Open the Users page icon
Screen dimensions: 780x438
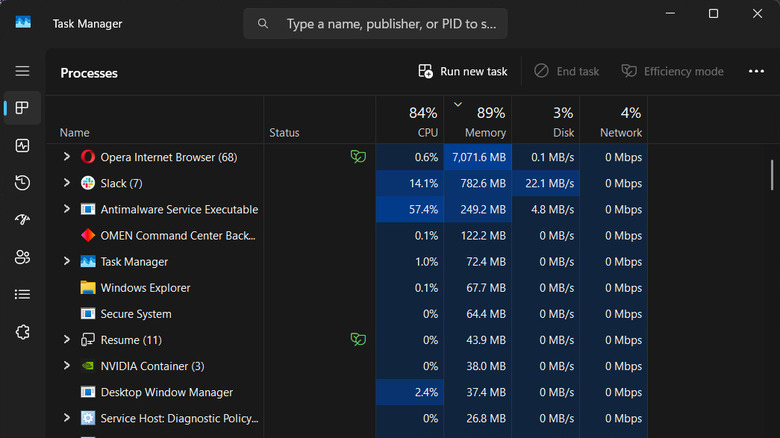click(22, 257)
